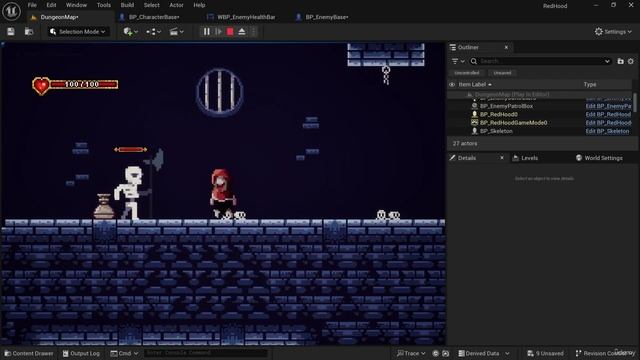Screen dimensions: 640x360
Task: Advance one frame with frame-skip button
Action: click(218, 31)
